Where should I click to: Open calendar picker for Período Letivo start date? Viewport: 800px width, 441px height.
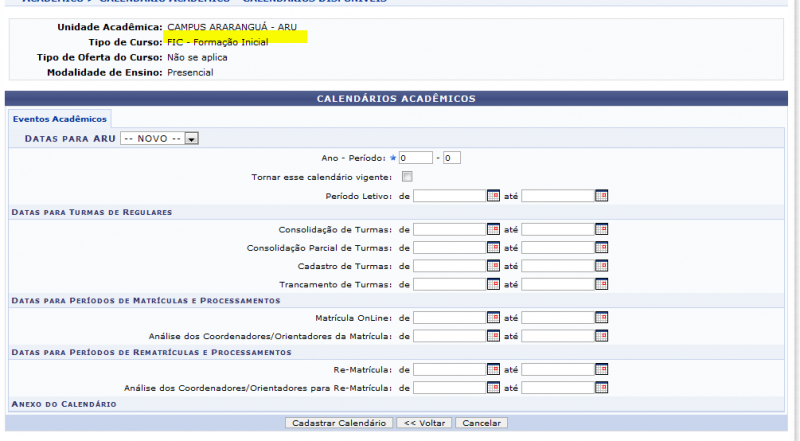pos(493,196)
